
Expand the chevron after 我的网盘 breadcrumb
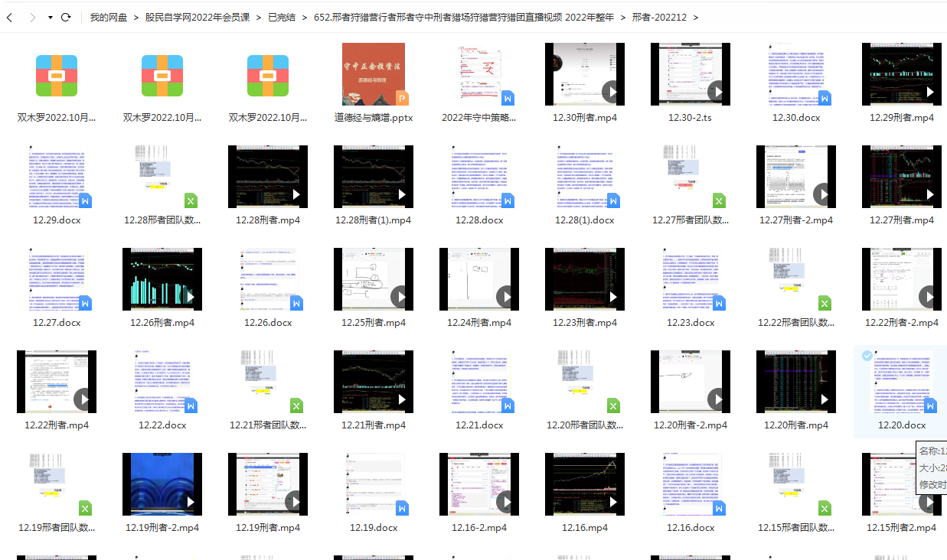click(136, 17)
